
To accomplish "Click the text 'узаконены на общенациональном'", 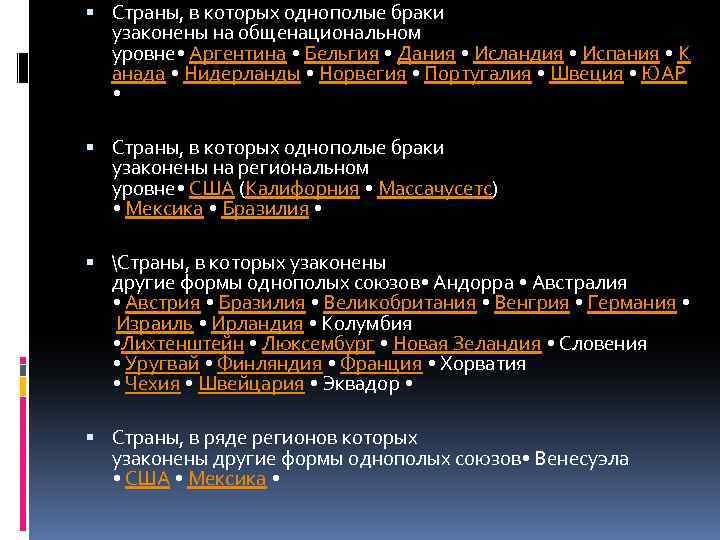I will 266,33.
